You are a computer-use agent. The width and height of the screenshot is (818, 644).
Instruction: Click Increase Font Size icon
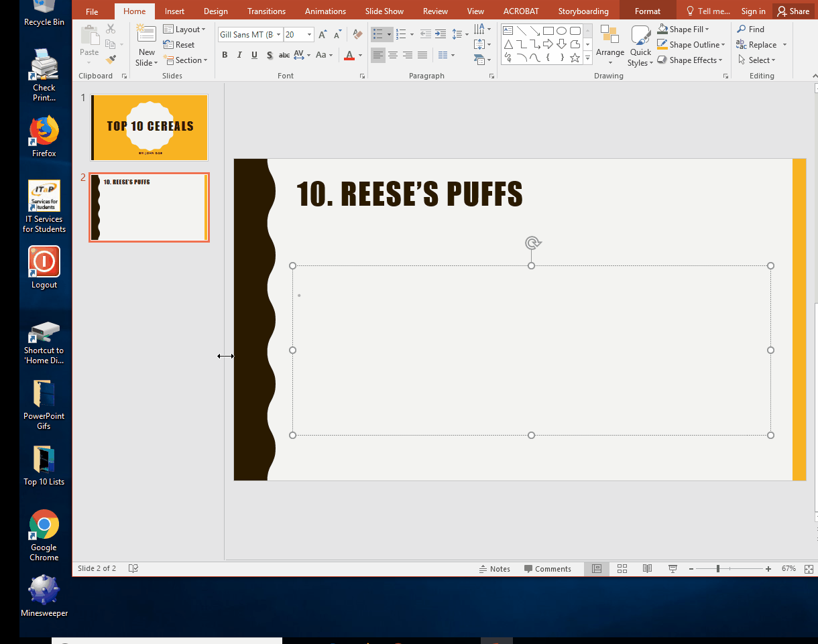tap(323, 34)
